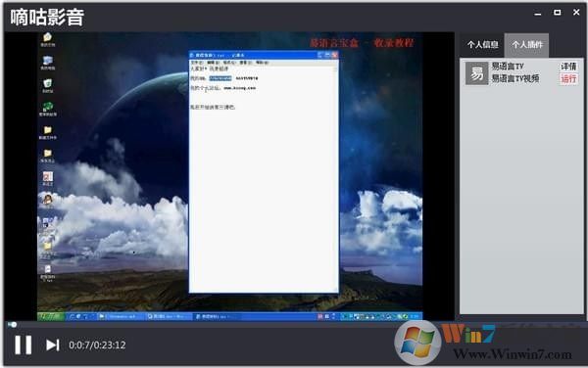Viewport: 588px width, 368px height.
Task: Switch to the 个人信息 tab
Action: point(482,45)
